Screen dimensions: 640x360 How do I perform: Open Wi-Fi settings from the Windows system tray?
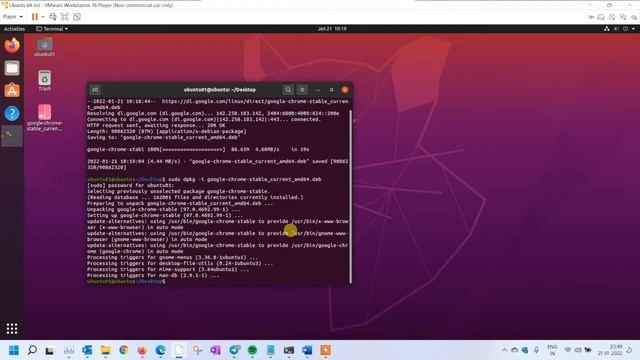pos(568,350)
